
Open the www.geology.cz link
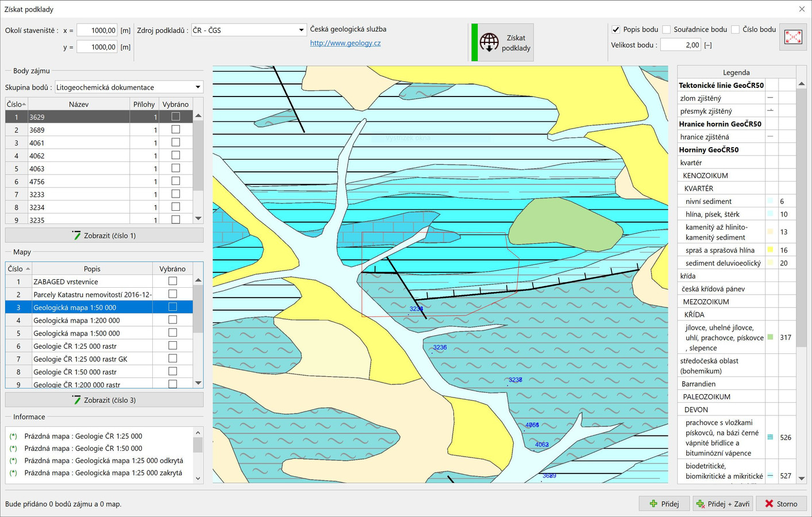345,43
